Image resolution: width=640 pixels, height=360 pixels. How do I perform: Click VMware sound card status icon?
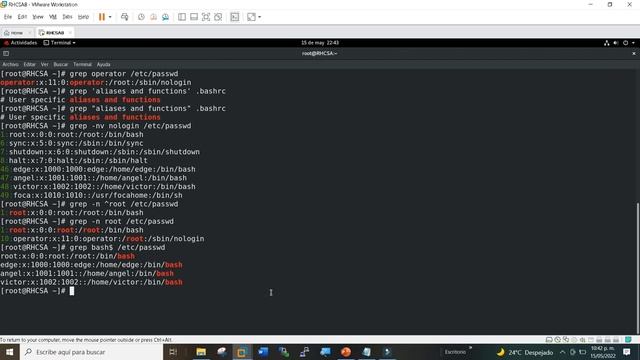click(582, 340)
